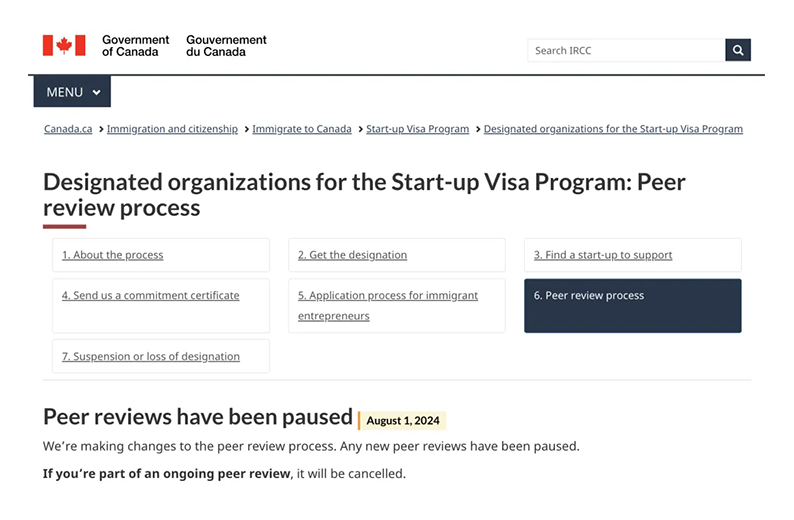This screenshot has height=520, width=794.
Task: Click the August 1, 2024 date badge
Action: (403, 421)
